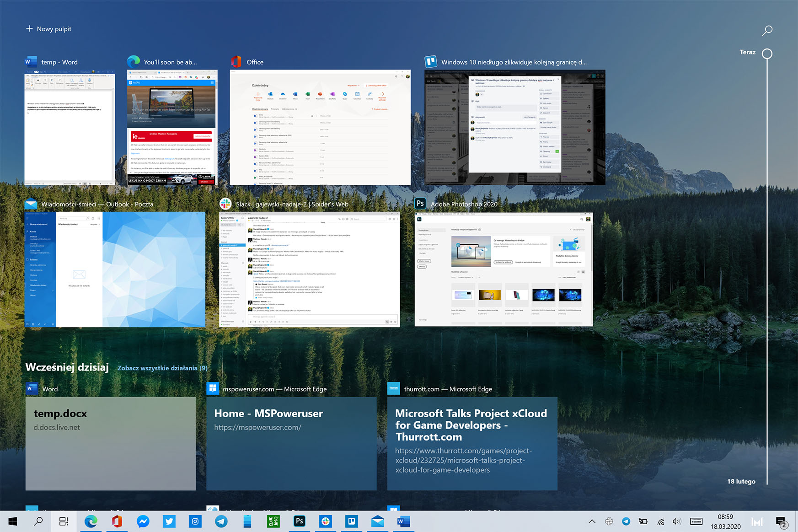Image resolution: width=798 pixels, height=532 pixels.
Task: Switch to the Edge 'You'll soon be ab...' window
Action: (x=172, y=127)
